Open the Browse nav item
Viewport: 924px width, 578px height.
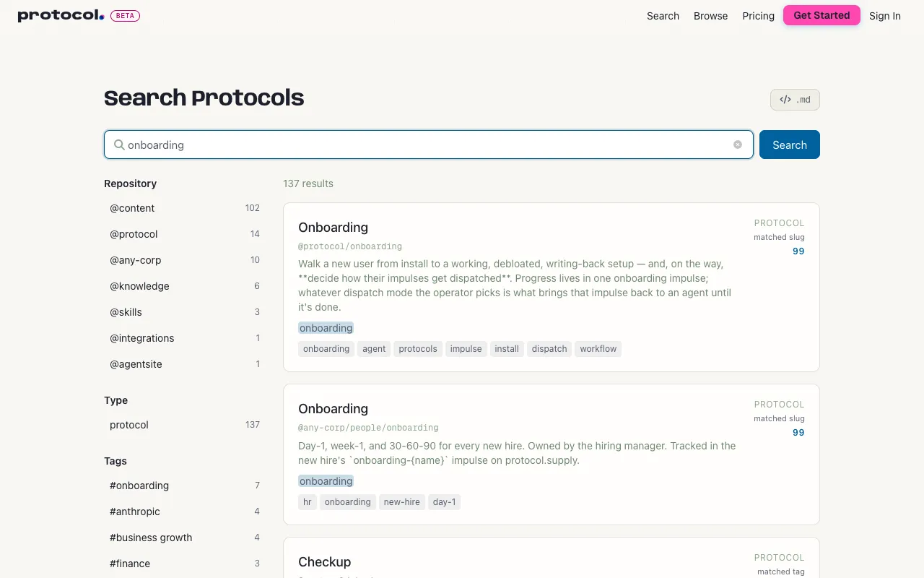point(710,16)
